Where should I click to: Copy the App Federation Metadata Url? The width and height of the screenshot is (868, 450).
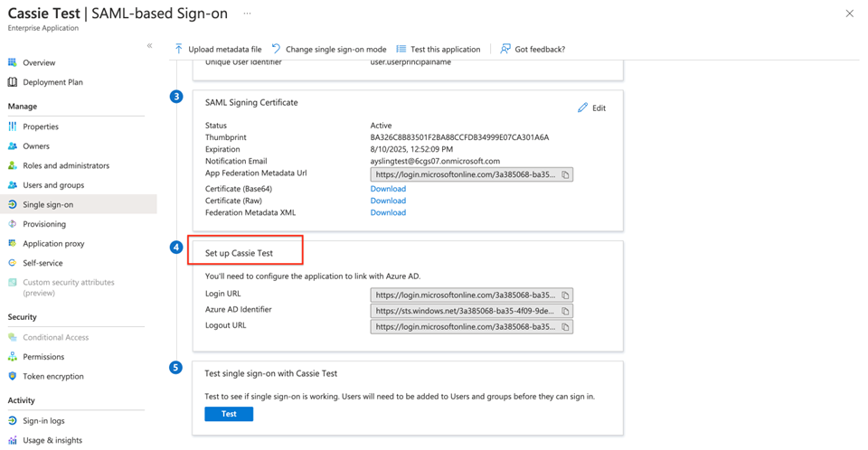(565, 174)
